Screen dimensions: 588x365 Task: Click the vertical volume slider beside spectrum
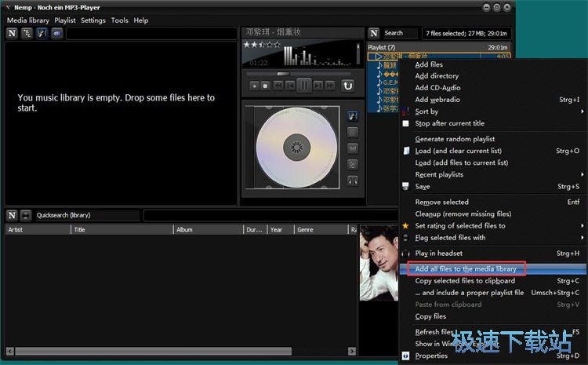[358, 54]
